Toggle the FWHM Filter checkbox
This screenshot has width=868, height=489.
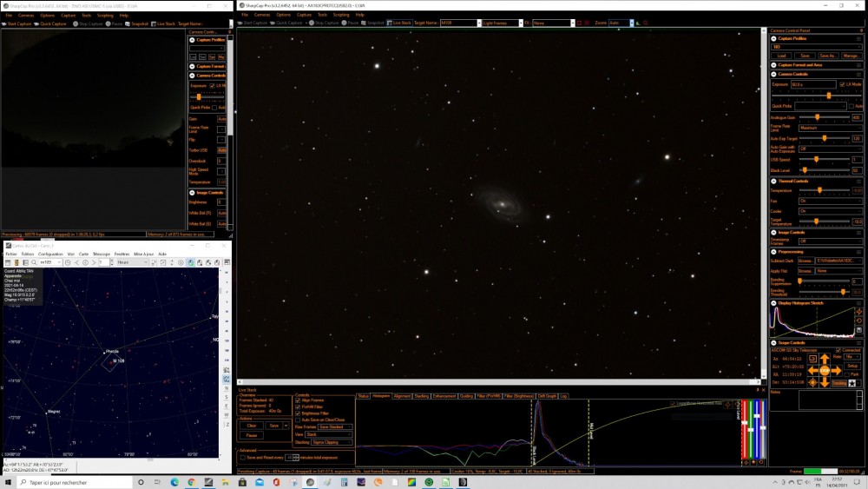(298, 407)
